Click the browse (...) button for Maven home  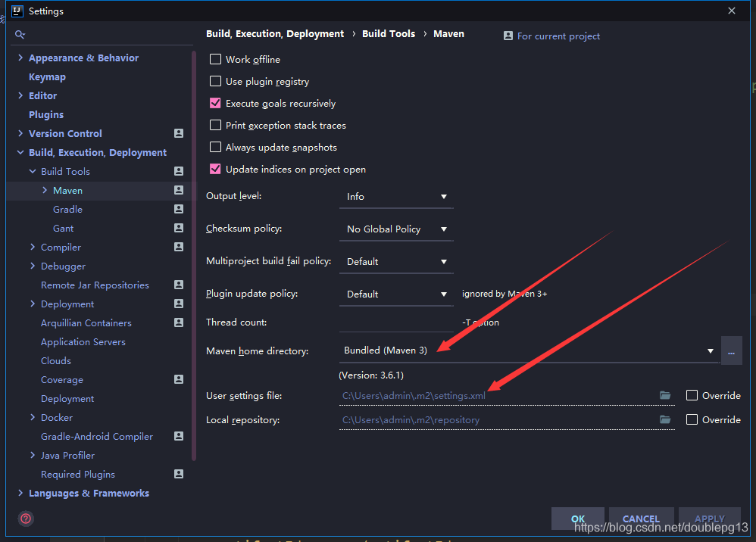pyautogui.click(x=732, y=351)
